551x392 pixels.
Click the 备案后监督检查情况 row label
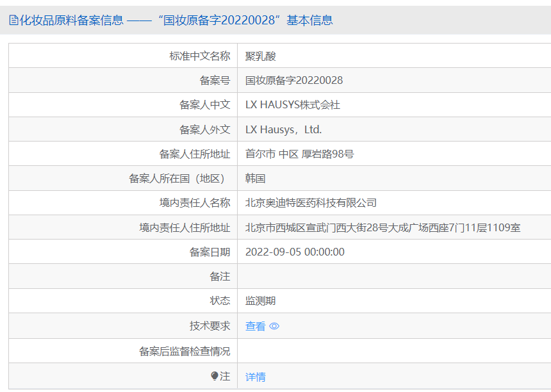(185, 351)
